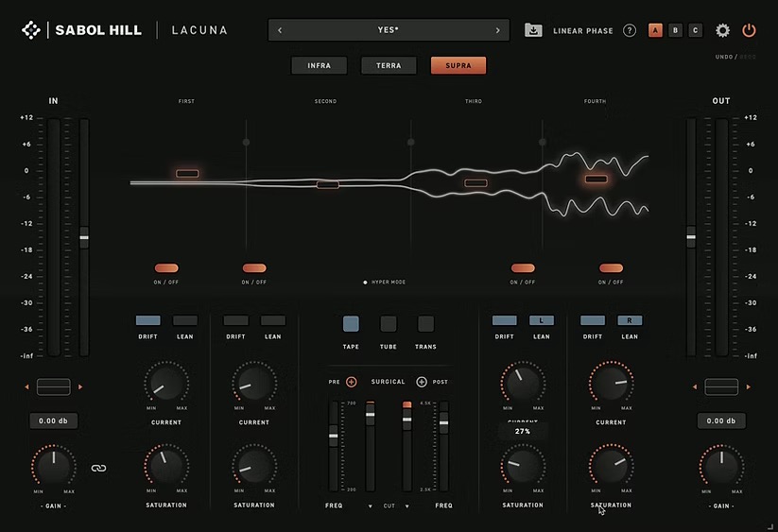This screenshot has height=532, width=778.
Task: Grab the crossover node between second and third bands
Action: [411, 143]
